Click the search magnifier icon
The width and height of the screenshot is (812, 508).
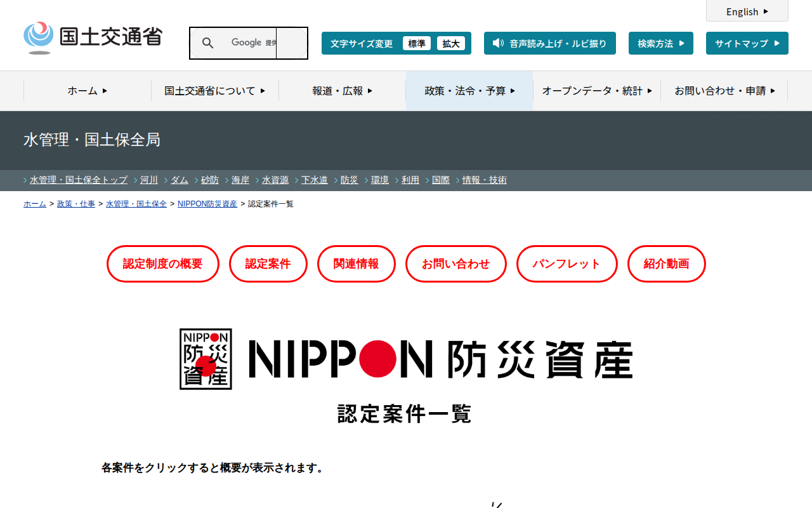pos(207,43)
